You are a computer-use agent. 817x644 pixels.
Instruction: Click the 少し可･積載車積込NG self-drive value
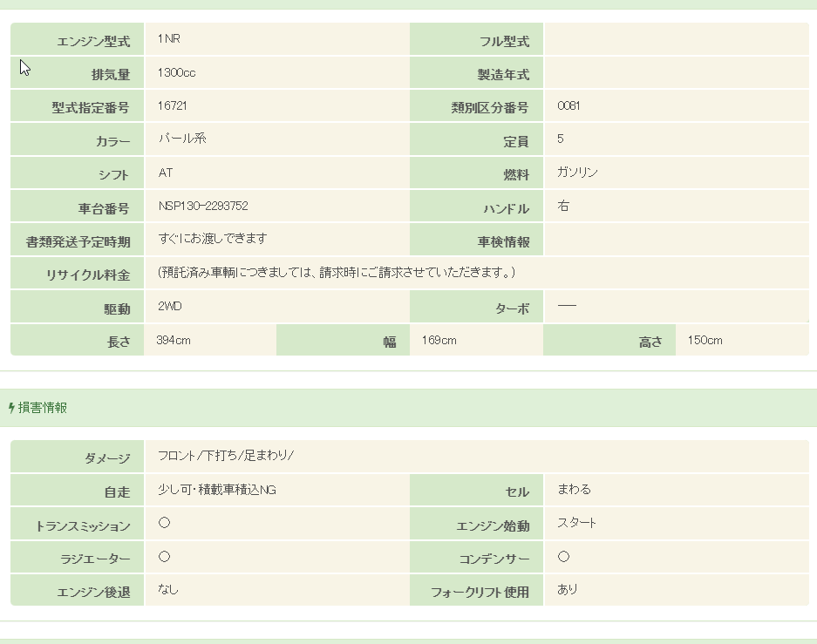(217, 490)
